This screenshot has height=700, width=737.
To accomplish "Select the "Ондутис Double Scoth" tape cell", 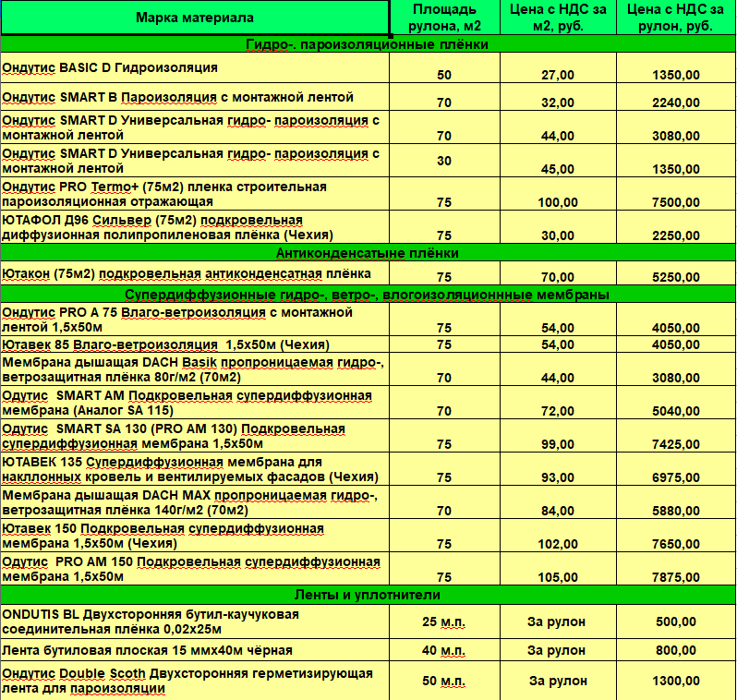I will tap(195, 681).
